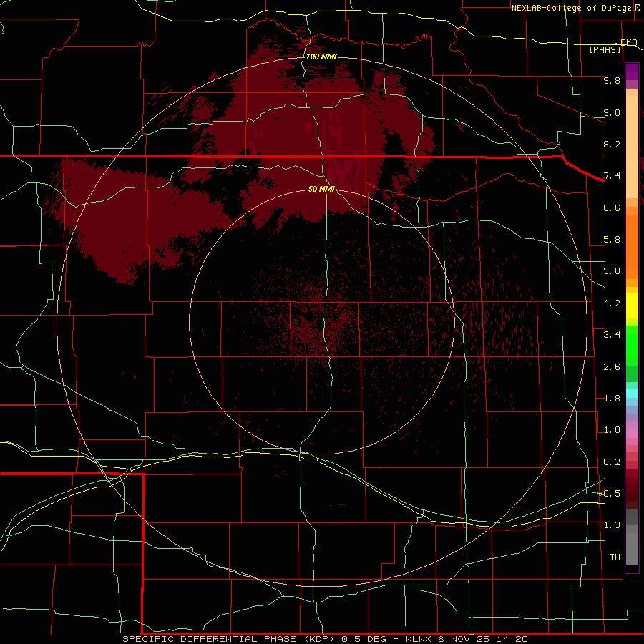644x644 pixels.
Task: Click the -0.5 value on the color scale
Action: click(x=610, y=494)
